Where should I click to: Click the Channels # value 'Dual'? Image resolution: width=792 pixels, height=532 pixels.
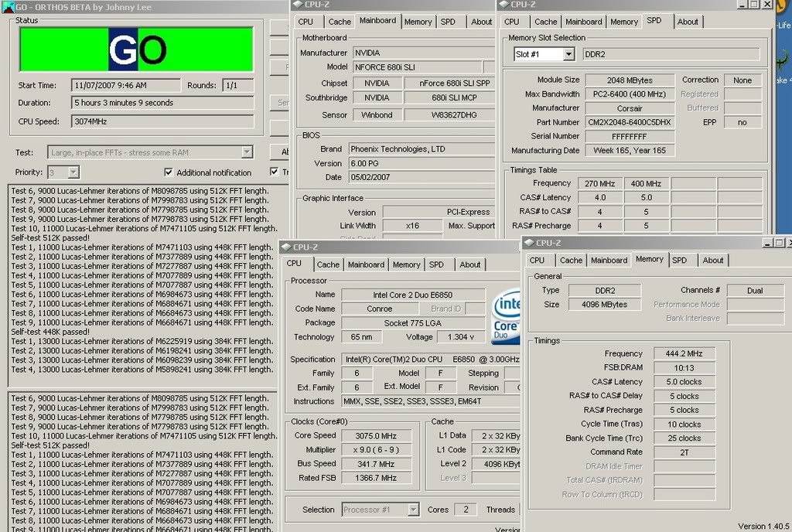point(755,290)
